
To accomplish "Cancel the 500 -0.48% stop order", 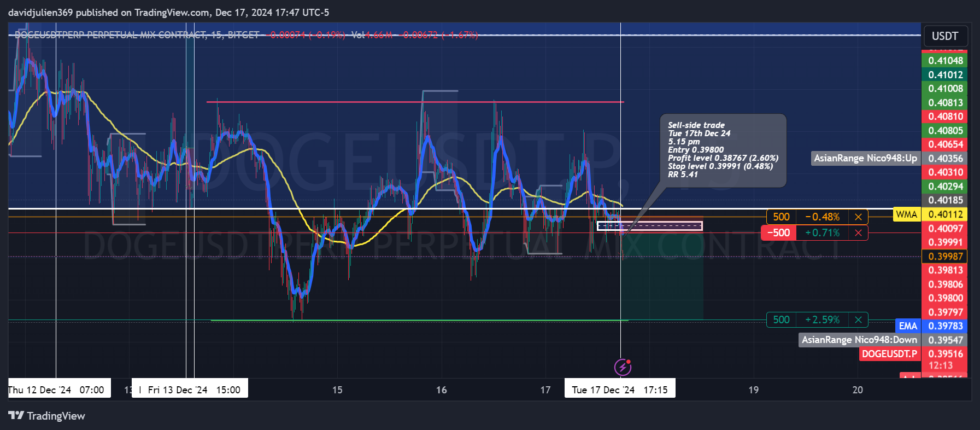I will [x=858, y=217].
